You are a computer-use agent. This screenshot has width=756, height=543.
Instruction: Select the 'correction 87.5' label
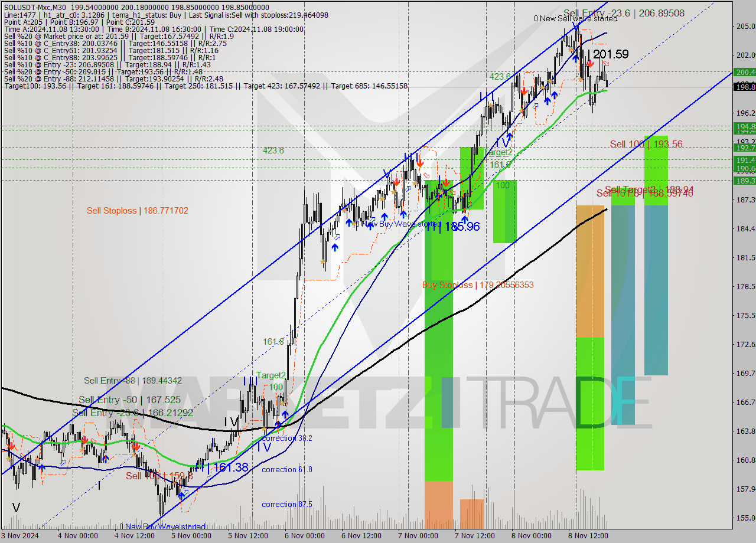[x=287, y=504]
